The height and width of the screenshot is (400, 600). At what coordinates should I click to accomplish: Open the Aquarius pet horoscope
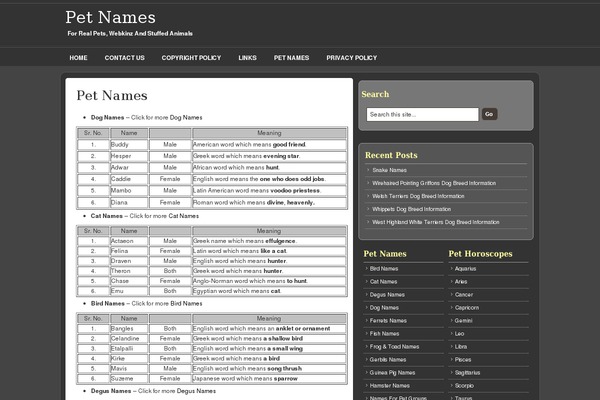[465, 269]
